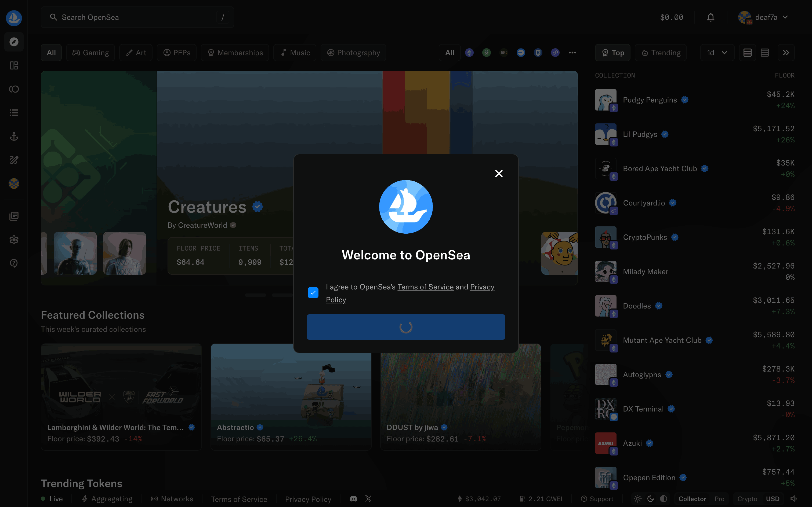Screen dimensions: 812x507
Task: Toggle display mode to Pro
Action: [719, 499]
